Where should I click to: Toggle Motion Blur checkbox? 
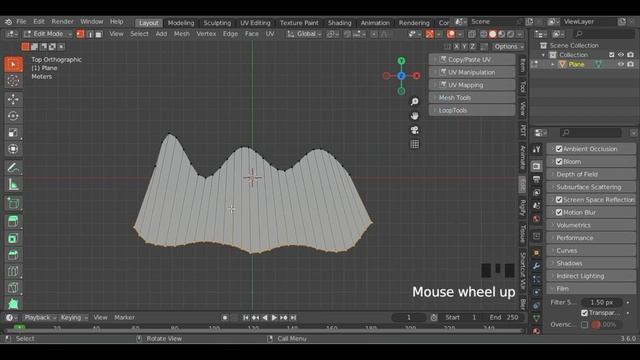(559, 212)
